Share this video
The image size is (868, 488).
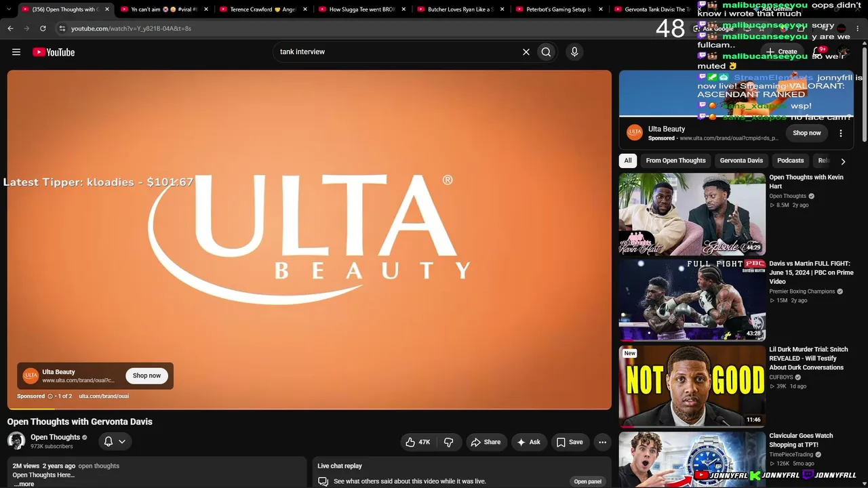(x=486, y=442)
